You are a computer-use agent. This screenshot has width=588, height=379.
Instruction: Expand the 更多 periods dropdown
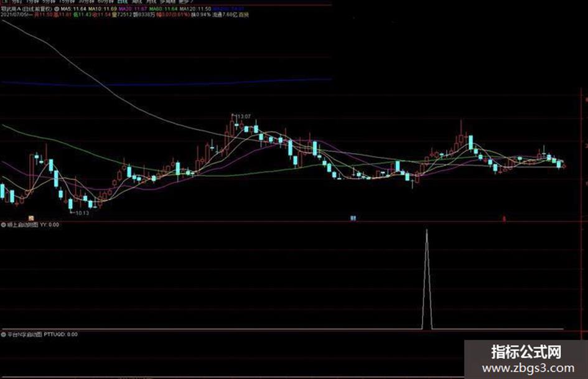[x=185, y=1]
